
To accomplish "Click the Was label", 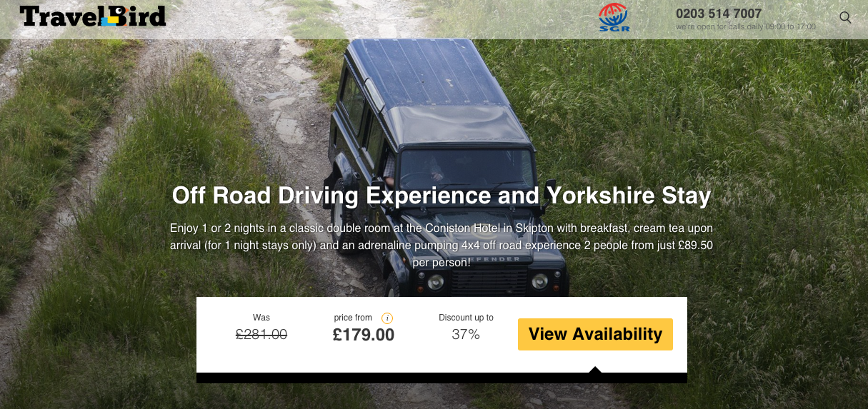I will (x=261, y=318).
